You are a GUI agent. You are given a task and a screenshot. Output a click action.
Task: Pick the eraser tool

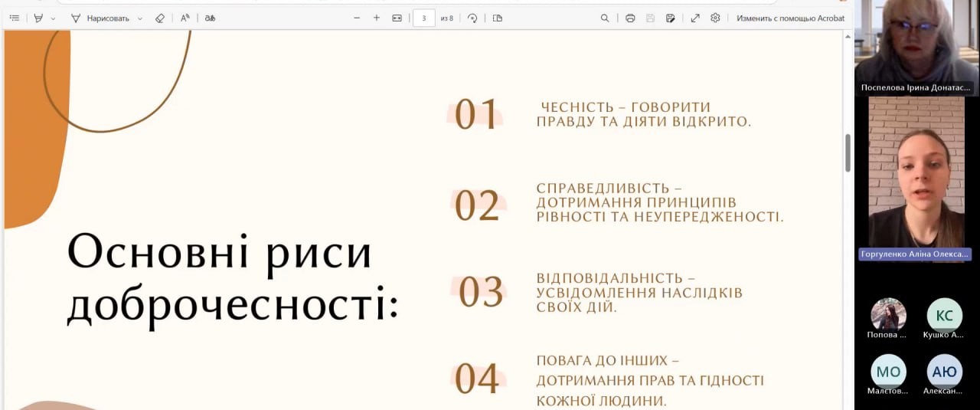pos(159,18)
